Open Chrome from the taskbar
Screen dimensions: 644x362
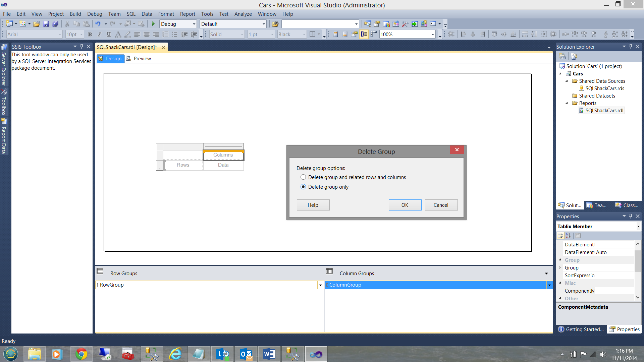pos(81,354)
